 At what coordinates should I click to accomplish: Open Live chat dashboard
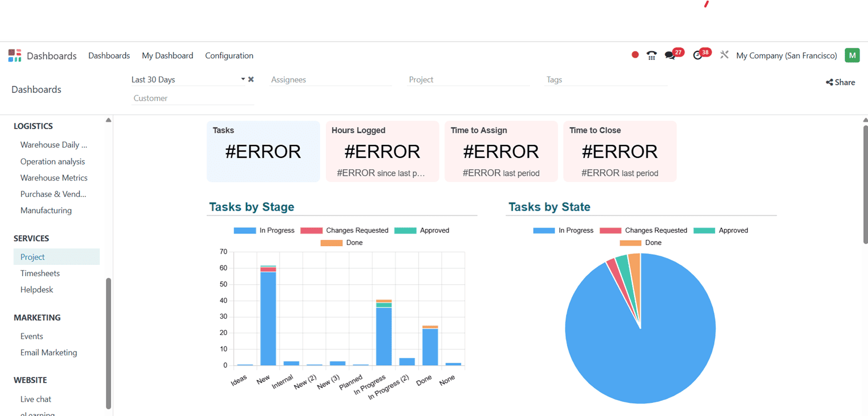(36, 399)
